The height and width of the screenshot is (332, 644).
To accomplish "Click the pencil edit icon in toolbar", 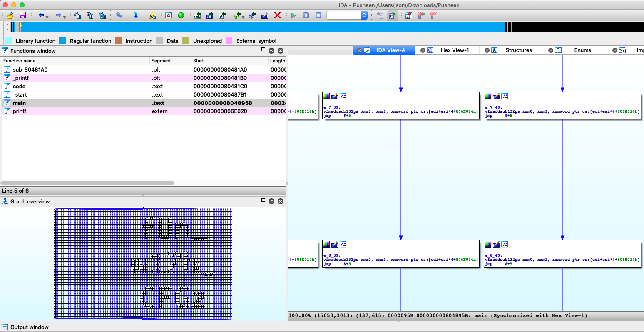I will click(x=264, y=15).
